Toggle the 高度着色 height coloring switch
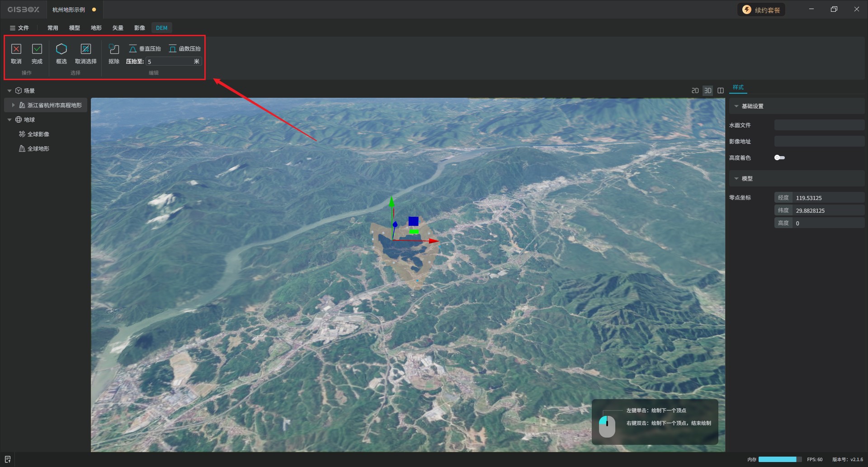Image resolution: width=868 pixels, height=467 pixels. point(779,157)
